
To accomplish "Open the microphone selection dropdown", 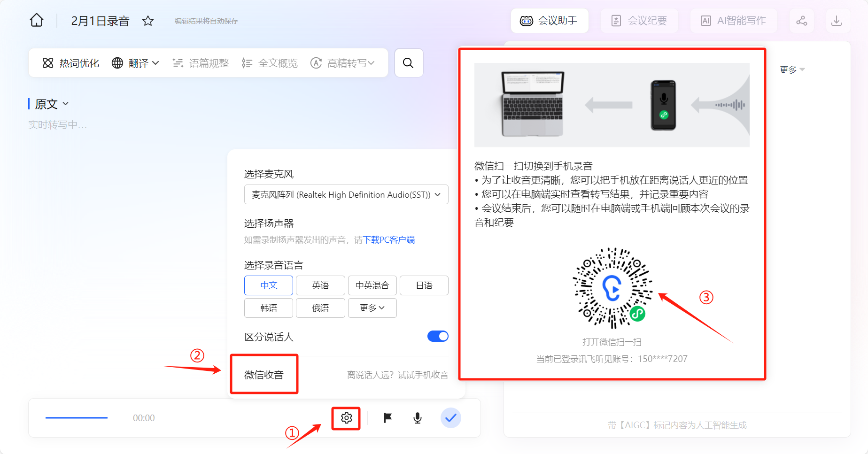I will coord(346,195).
